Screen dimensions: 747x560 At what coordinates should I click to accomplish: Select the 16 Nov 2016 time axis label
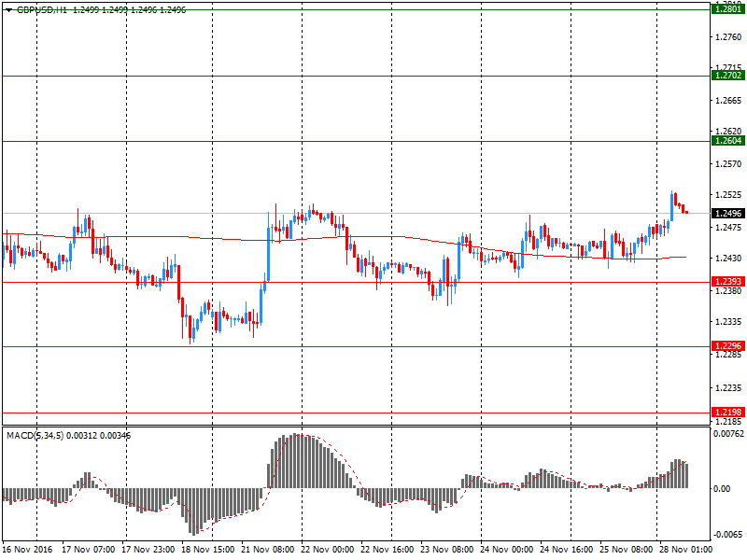[28, 549]
